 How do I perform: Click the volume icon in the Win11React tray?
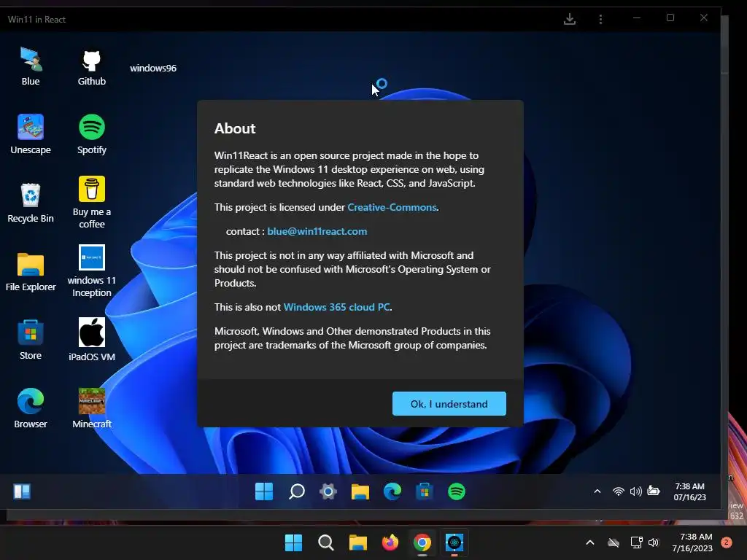point(636,491)
